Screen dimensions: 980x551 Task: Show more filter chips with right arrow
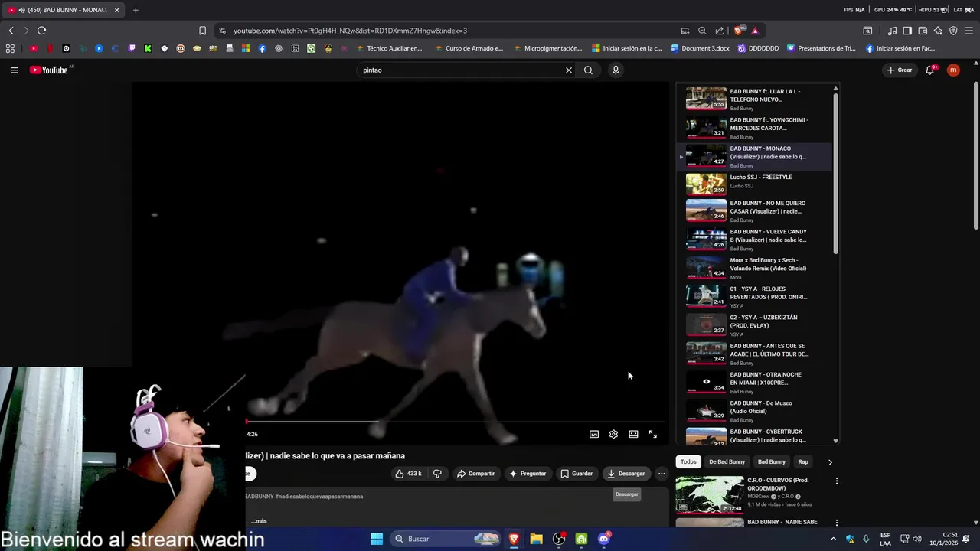[830, 461]
